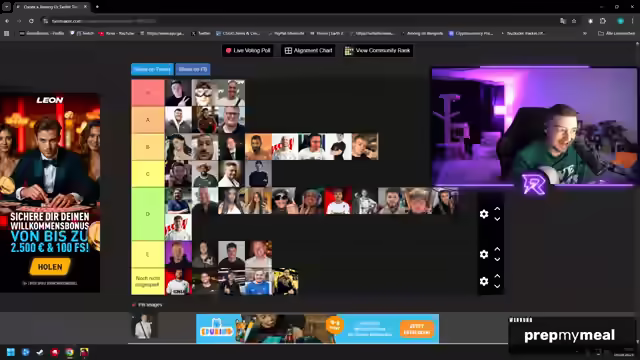Click the green D tier label
The width and height of the screenshot is (640, 360).
click(x=148, y=214)
